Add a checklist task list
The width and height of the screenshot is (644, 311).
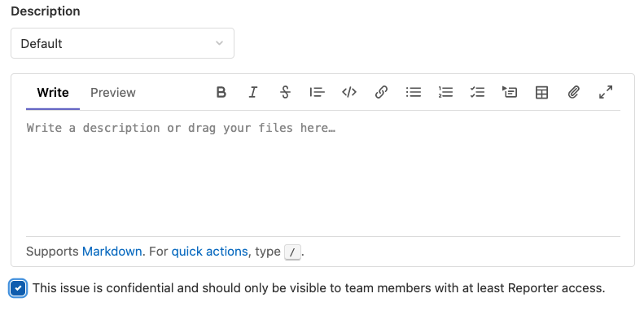(x=477, y=93)
